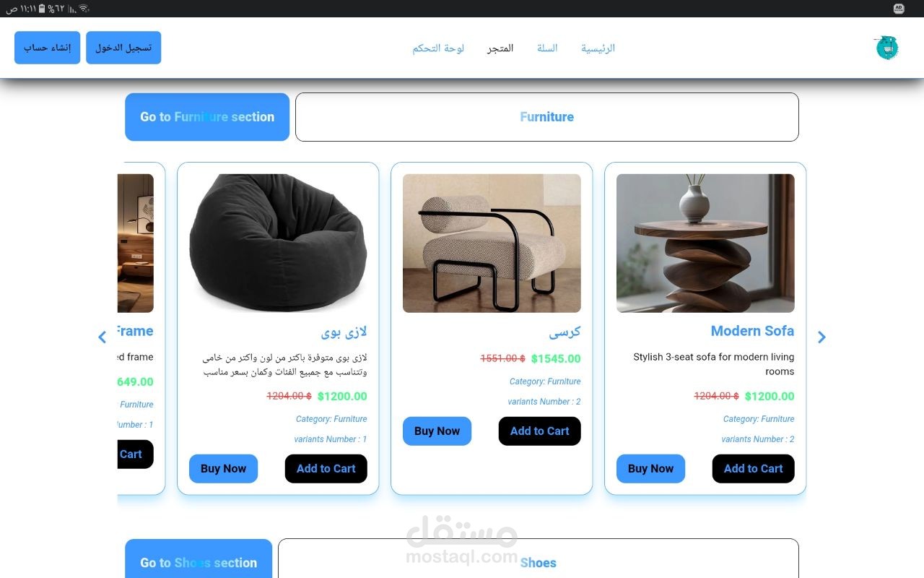This screenshot has height=578, width=924.
Task: Buy Now the كرسى chair product
Action: point(437,431)
